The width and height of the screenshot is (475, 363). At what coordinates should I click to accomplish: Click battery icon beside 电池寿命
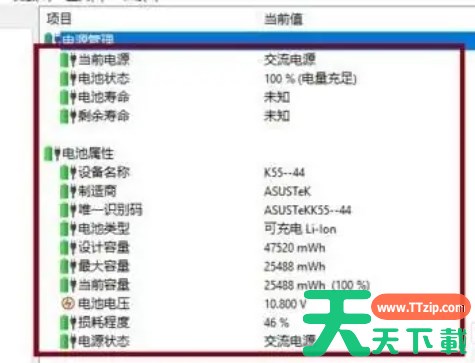[68, 97]
